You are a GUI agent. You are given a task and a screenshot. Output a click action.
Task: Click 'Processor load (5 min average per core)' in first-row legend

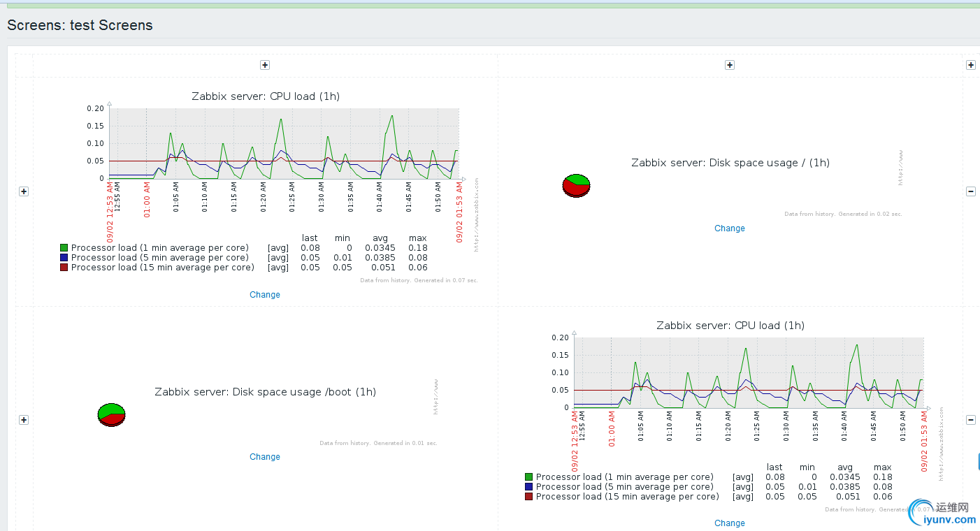(x=160, y=258)
